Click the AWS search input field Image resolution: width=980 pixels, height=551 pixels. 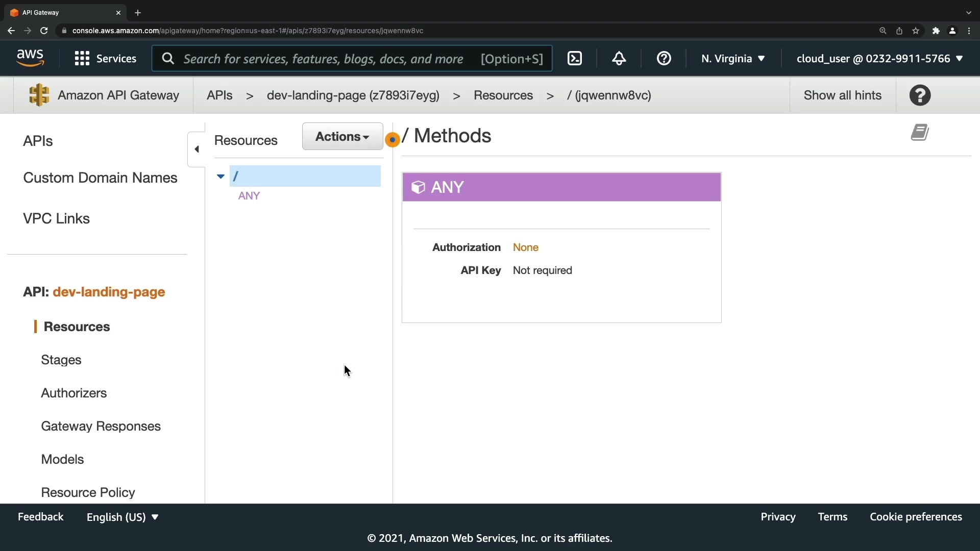pyautogui.click(x=324, y=59)
